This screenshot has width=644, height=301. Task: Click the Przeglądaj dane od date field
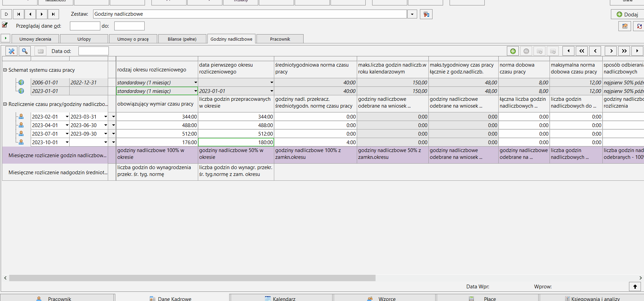click(x=85, y=26)
